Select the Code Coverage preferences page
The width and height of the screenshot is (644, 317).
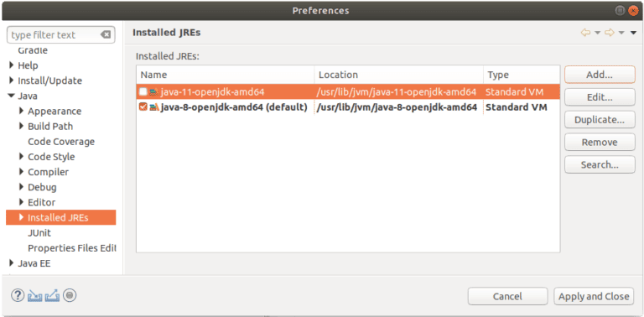tap(61, 142)
